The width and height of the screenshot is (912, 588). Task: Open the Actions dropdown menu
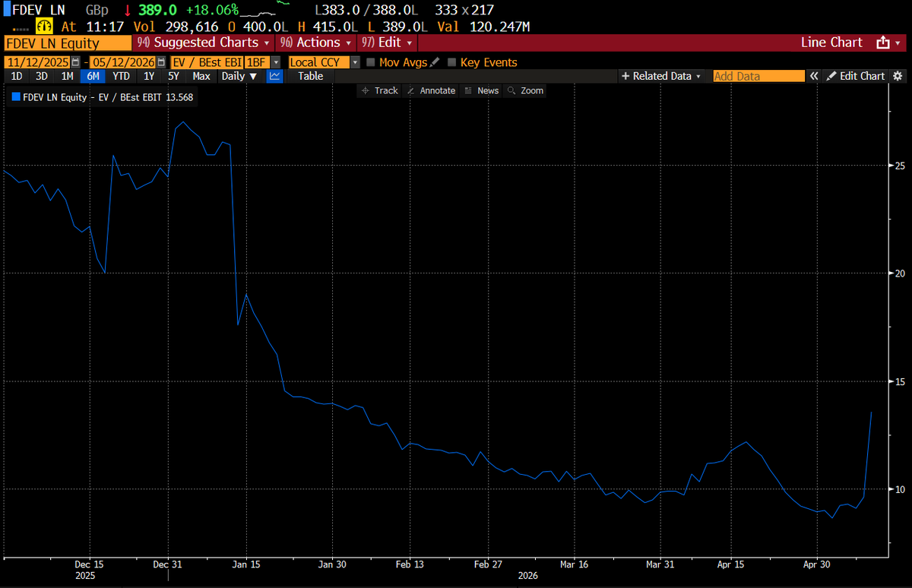click(315, 43)
